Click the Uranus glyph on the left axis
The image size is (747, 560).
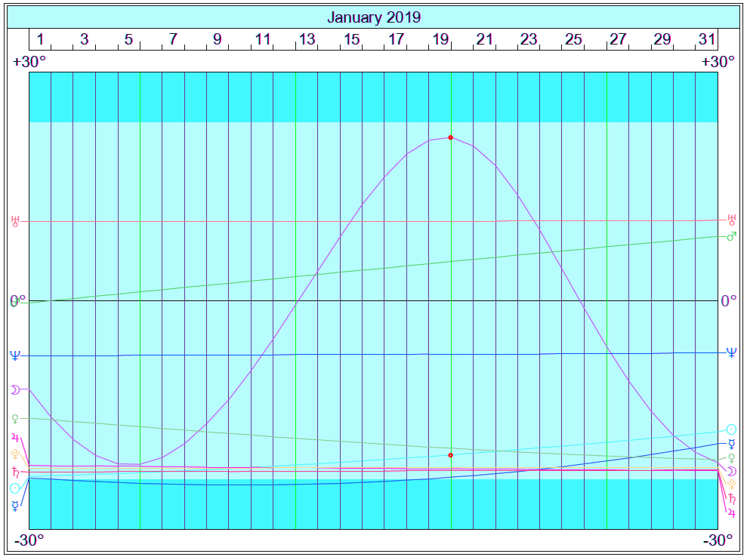[15, 221]
